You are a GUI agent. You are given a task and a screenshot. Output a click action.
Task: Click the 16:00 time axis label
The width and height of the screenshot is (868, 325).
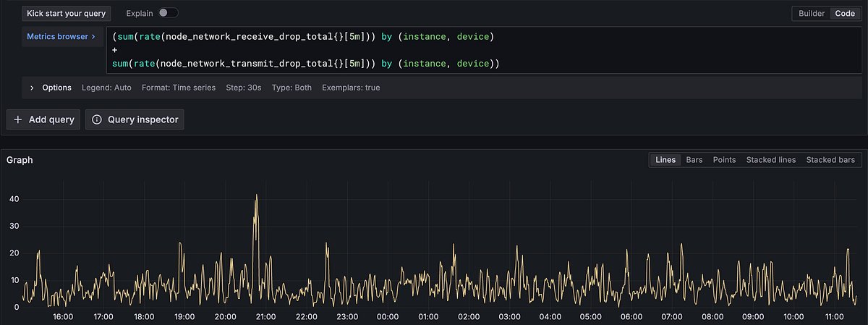click(x=63, y=317)
